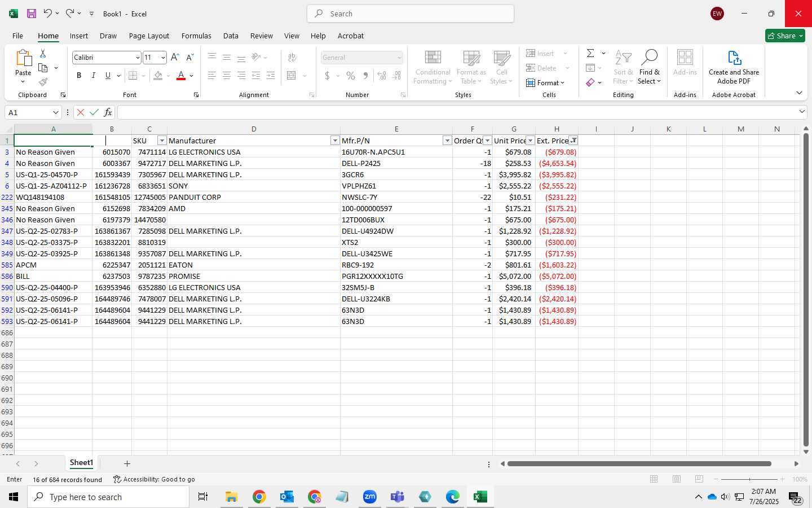Open the Mfr.P/N filter dropdown

tap(447, 141)
